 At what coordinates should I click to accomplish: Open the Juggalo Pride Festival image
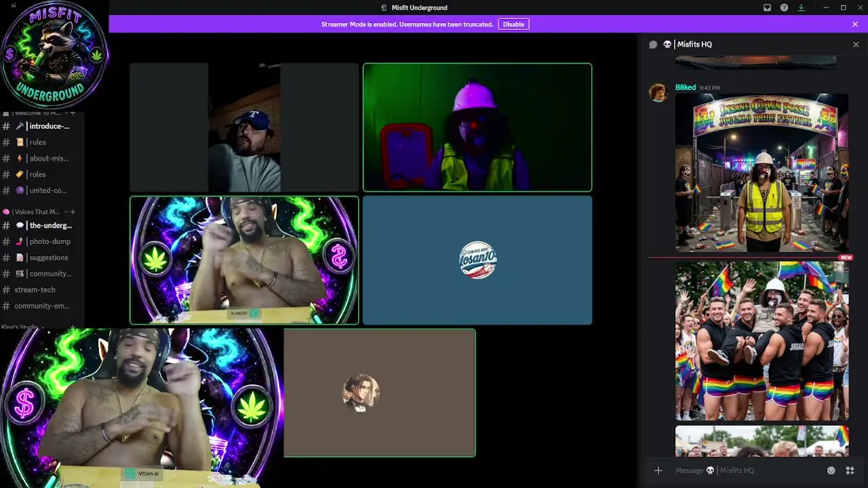tap(762, 173)
